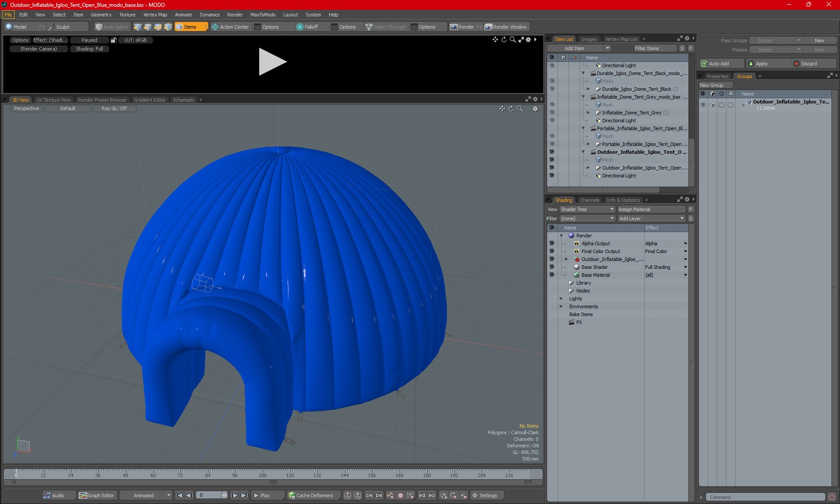The image size is (840, 504).
Task: Step back one frame
Action: [189, 495]
